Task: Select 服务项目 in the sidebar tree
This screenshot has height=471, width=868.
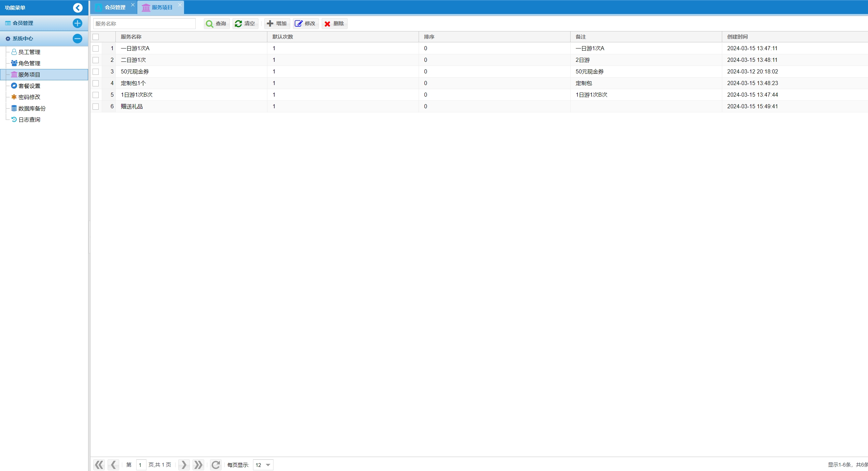Action: 44,74
